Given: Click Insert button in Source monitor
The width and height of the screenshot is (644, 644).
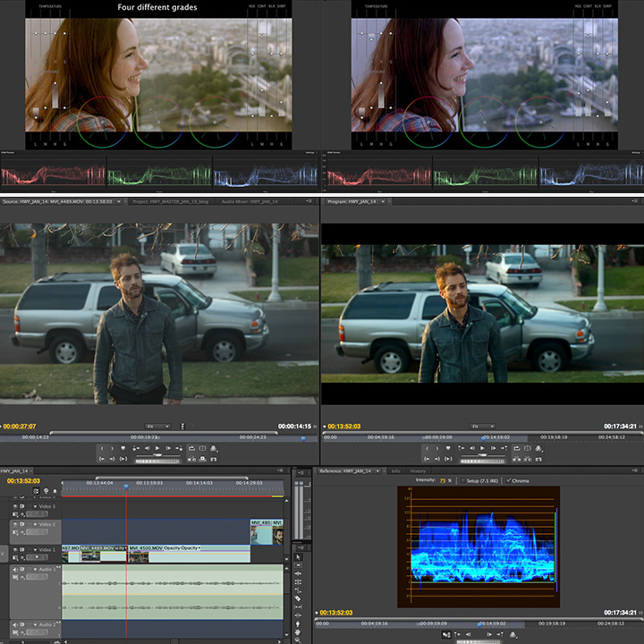Looking at the screenshot, I should coord(191,459).
